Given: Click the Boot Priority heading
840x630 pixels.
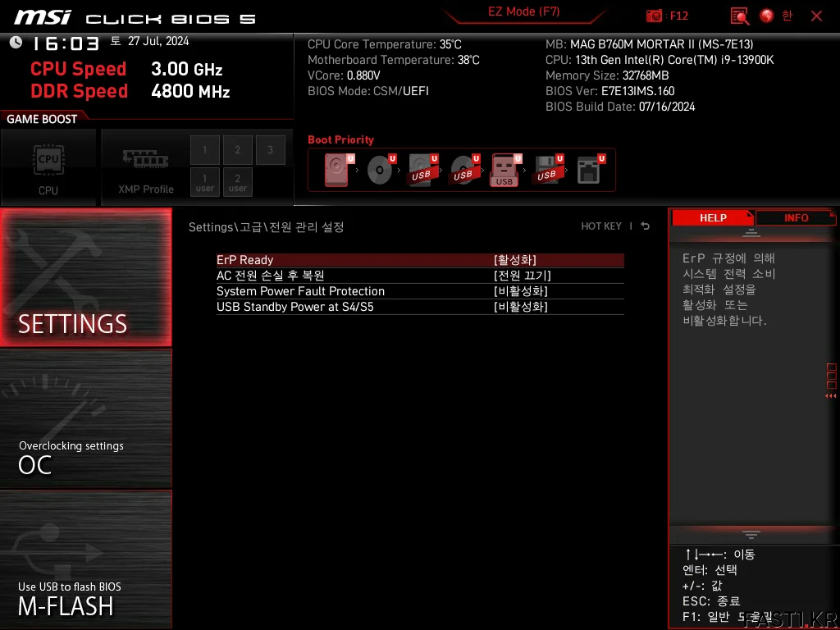Looking at the screenshot, I should (340, 139).
